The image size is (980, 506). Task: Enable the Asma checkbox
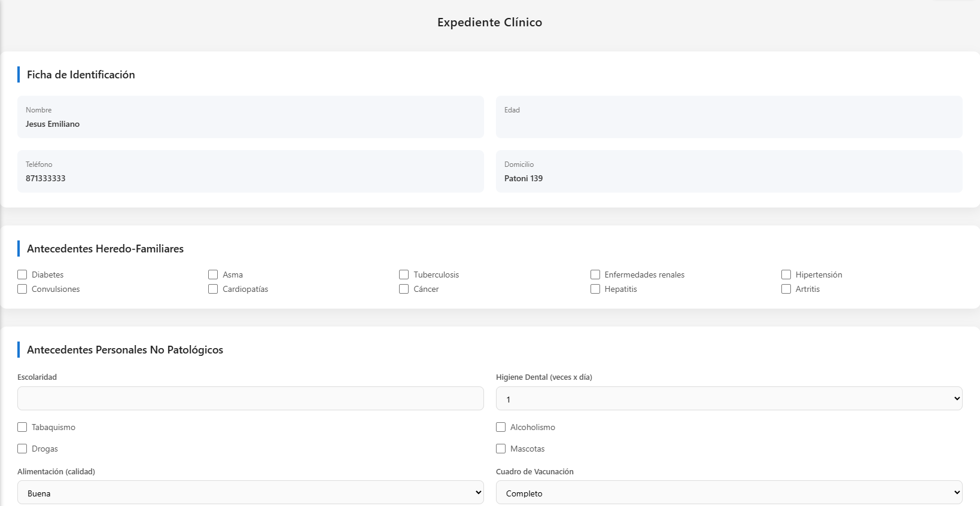pyautogui.click(x=213, y=275)
